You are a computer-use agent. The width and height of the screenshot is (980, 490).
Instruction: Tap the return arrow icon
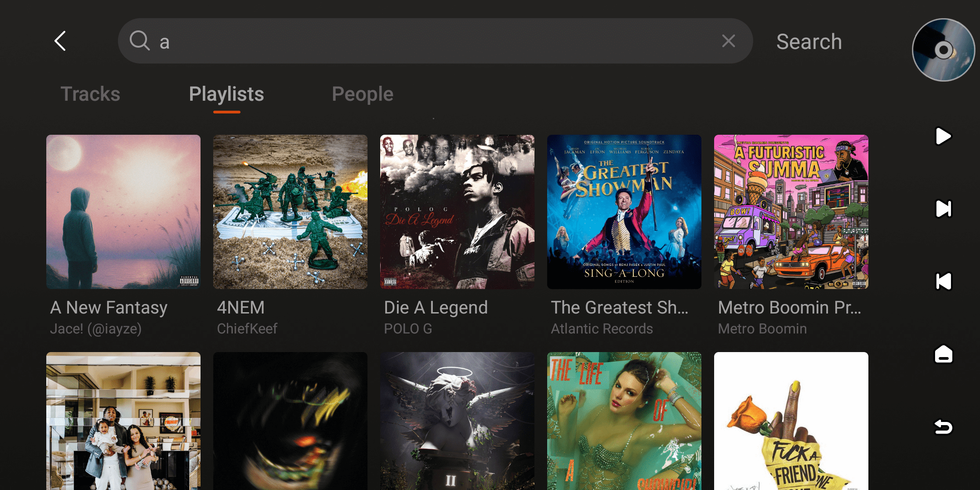click(x=943, y=426)
